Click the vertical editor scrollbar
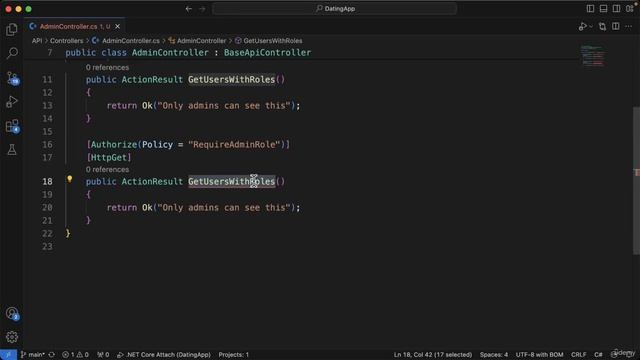The width and height of the screenshot is (640, 360). [636, 180]
